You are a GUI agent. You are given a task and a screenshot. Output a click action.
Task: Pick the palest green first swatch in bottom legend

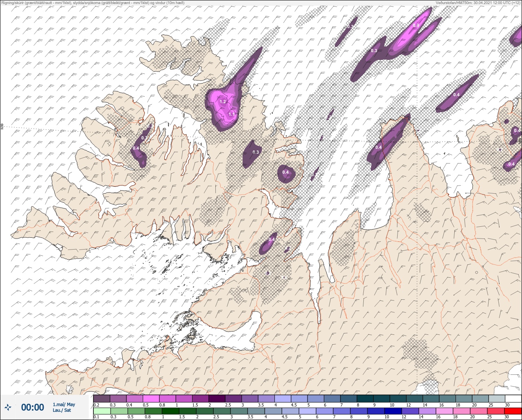pyautogui.click(x=102, y=411)
